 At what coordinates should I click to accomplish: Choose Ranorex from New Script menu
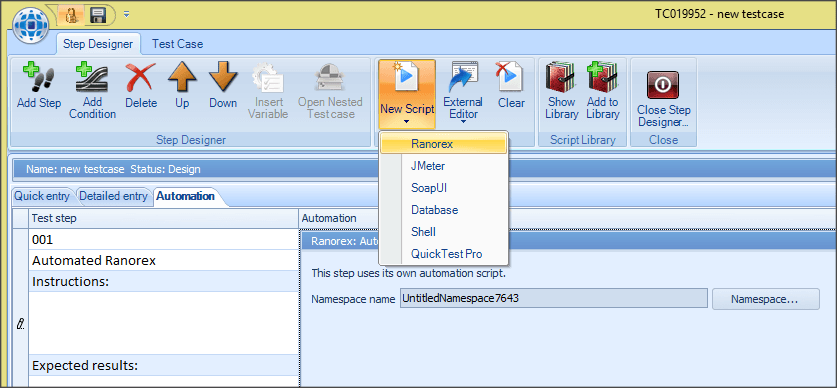pyautogui.click(x=444, y=144)
